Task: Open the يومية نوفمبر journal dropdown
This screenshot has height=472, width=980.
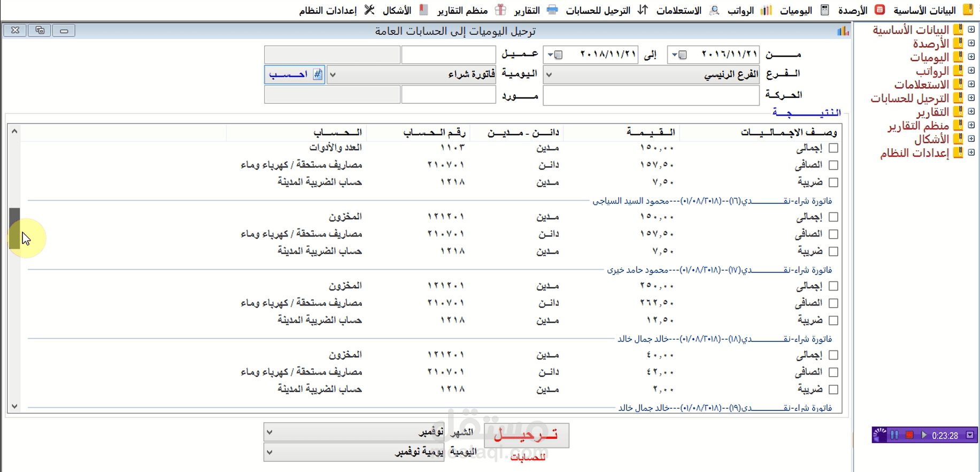Action: pyautogui.click(x=269, y=452)
